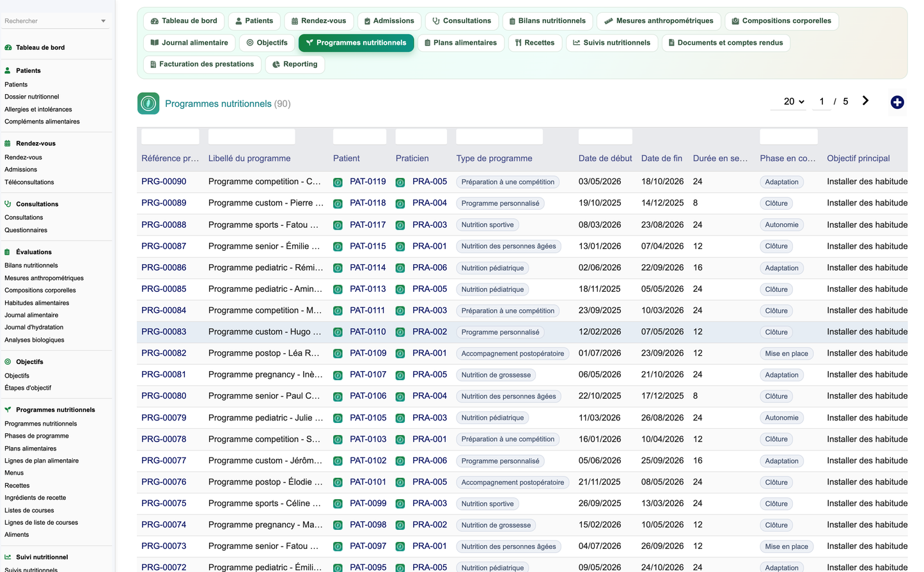Click patient icon beside PAT-0099

pos(338,504)
